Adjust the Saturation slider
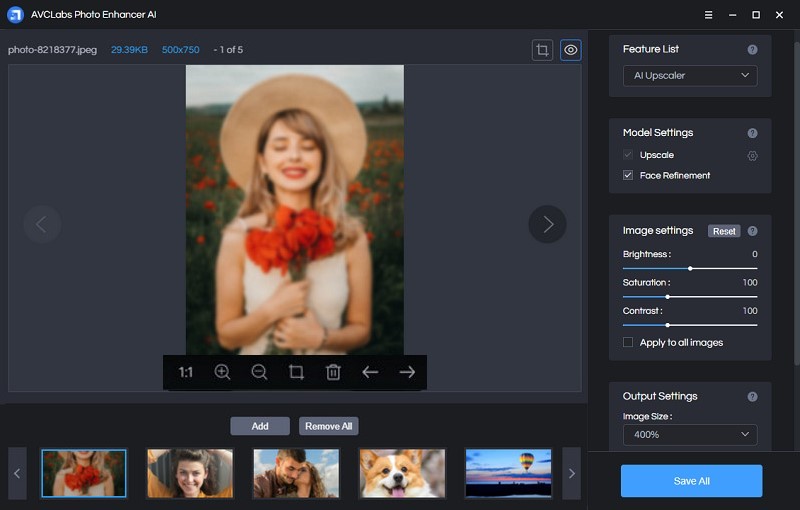This screenshot has height=510, width=800. tap(690, 297)
